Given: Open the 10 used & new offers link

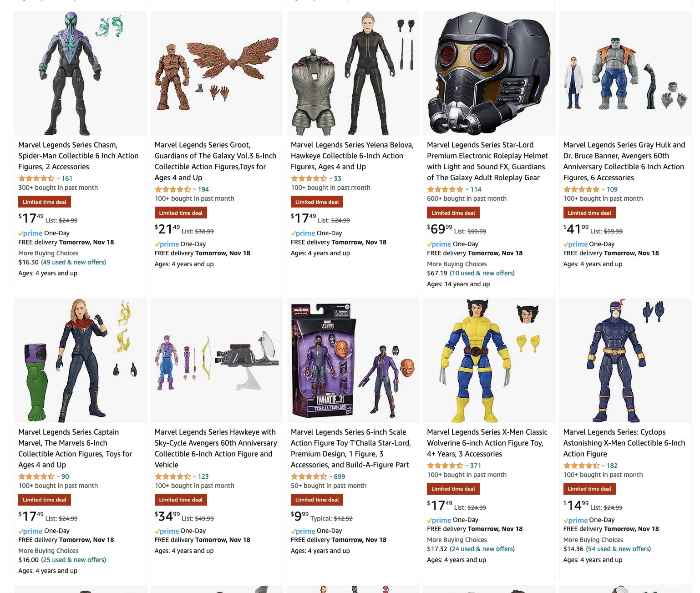Looking at the screenshot, I should [482, 273].
